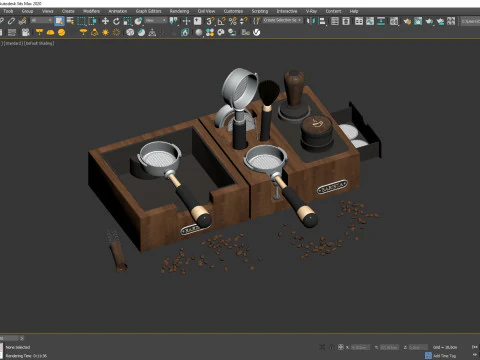The width and height of the screenshot is (480, 360).
Task: Click Render in the Cloud icon
Action: (440, 21)
